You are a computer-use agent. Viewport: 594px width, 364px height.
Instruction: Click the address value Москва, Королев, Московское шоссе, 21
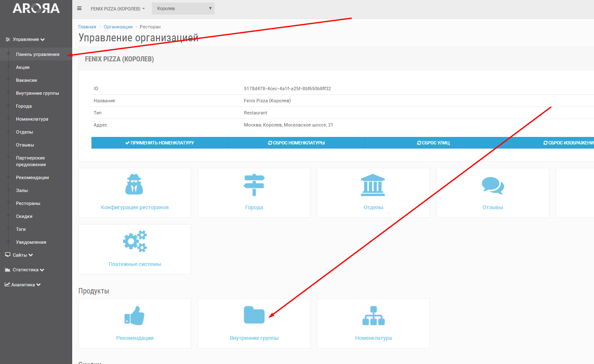click(x=288, y=125)
